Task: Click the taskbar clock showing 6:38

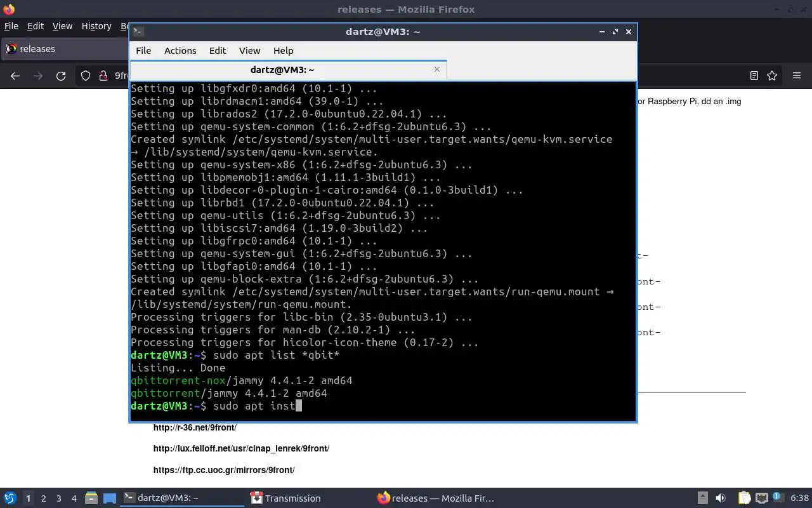Action: [799, 498]
